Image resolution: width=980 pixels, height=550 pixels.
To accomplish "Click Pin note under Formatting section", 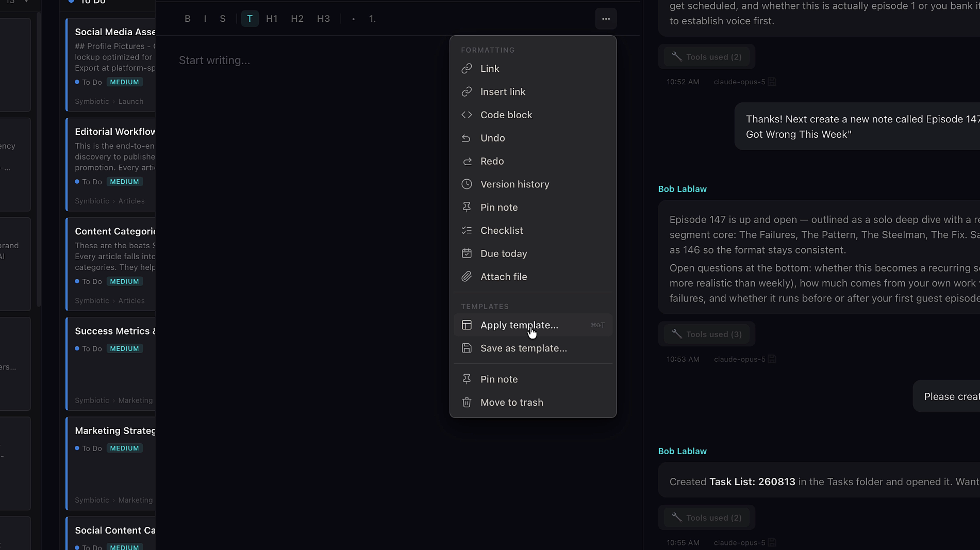I will (x=533, y=207).
